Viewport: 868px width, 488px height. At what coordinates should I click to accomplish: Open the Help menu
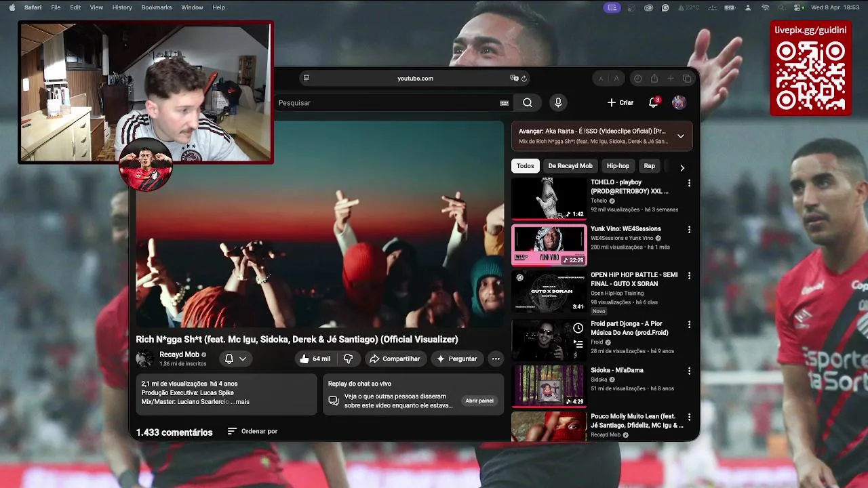point(218,7)
